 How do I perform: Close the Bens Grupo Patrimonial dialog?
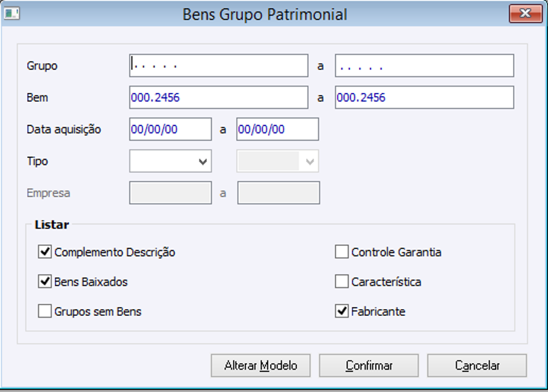(x=524, y=13)
